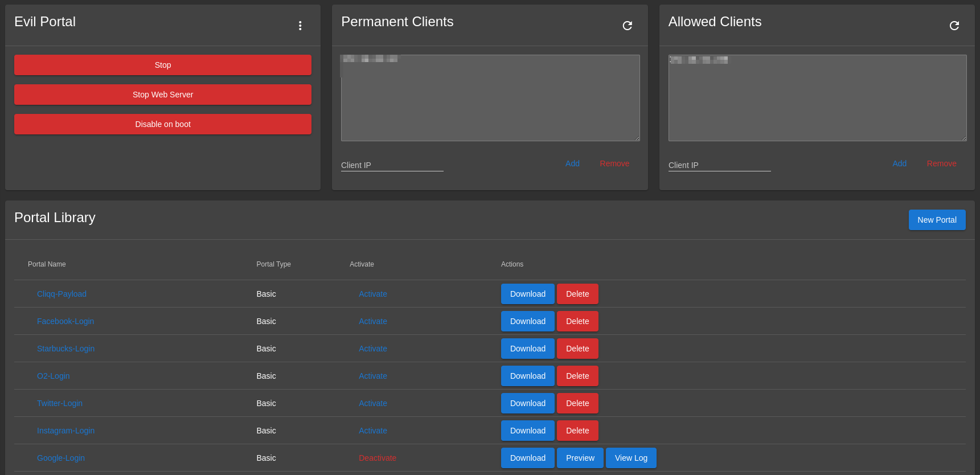Image resolution: width=980 pixels, height=475 pixels.
Task: Refresh the Permanent Clients list
Action: [627, 26]
